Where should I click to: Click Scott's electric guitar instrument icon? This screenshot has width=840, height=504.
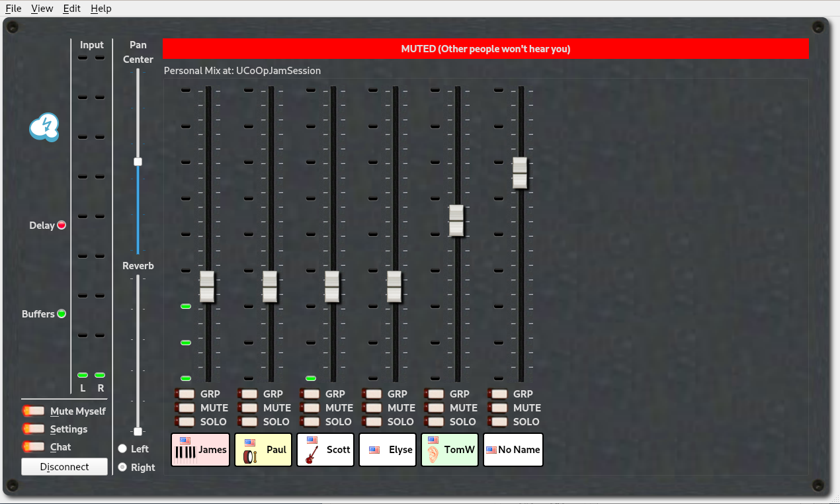click(x=312, y=454)
